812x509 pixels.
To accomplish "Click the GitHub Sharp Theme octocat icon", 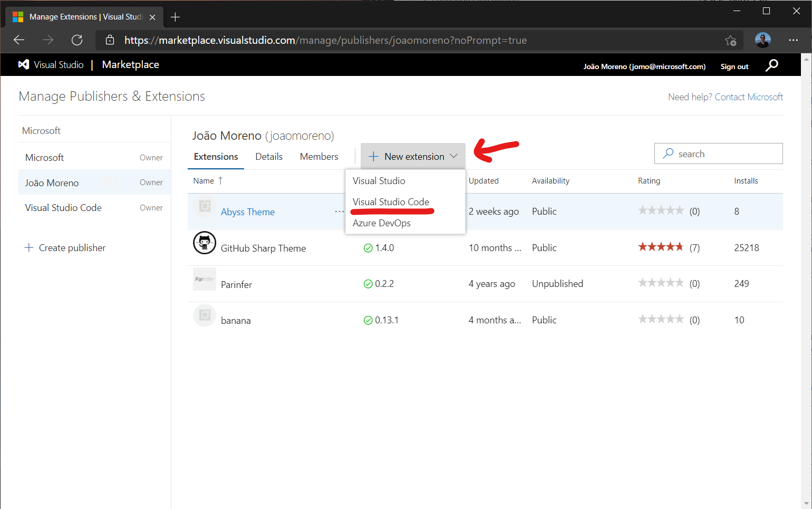I will click(x=205, y=243).
